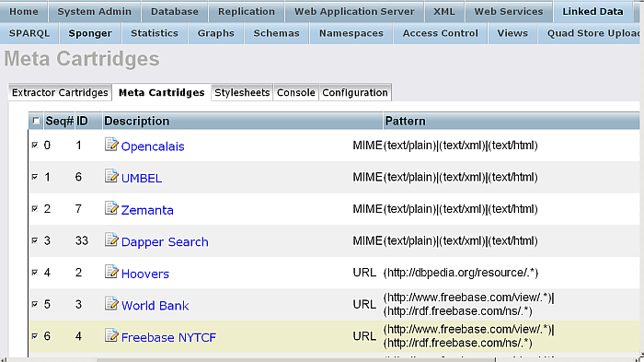The height and width of the screenshot is (362, 644).
Task: Open the UMBEL cartridge link
Action: (x=142, y=178)
